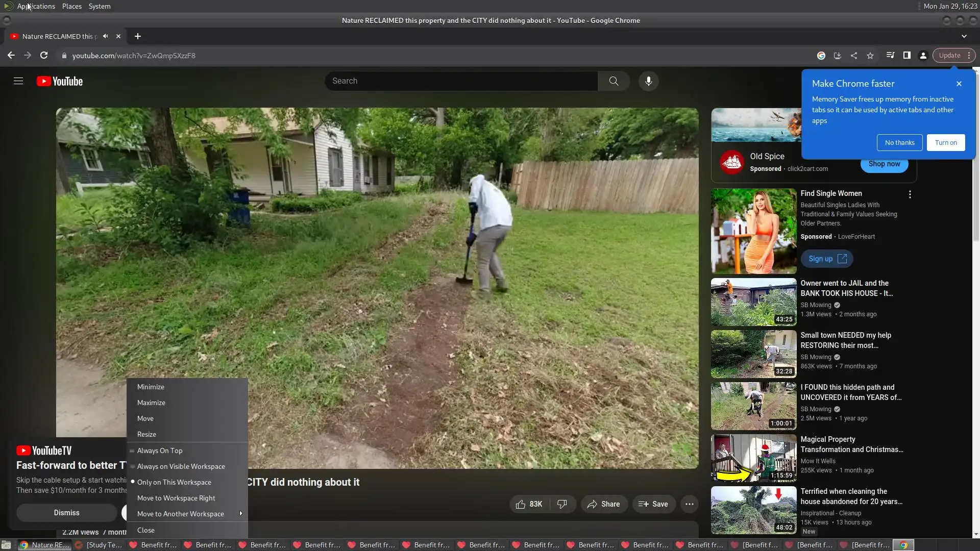Toggle Always on Visible Workspace option
This screenshot has width=980, height=551.
point(181,466)
